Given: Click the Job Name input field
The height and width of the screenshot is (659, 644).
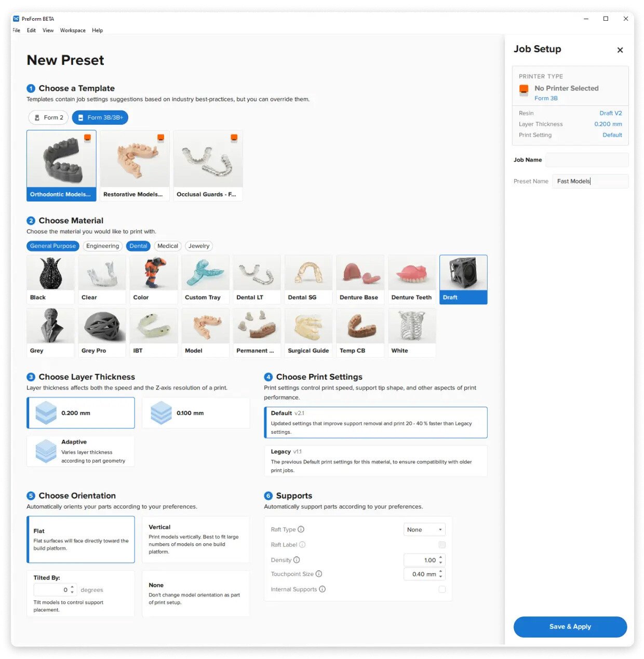Looking at the screenshot, I should coord(587,160).
